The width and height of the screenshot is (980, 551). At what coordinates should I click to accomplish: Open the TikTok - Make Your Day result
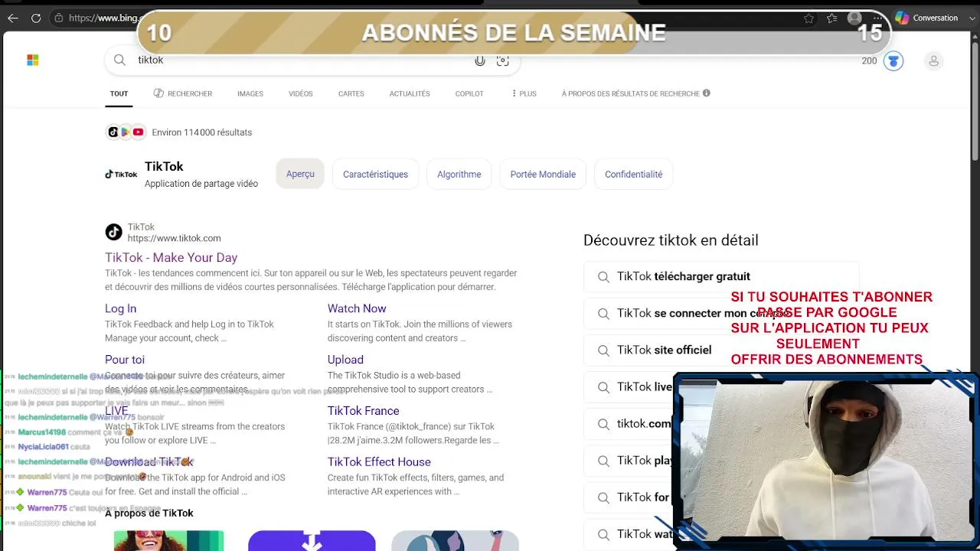171,258
